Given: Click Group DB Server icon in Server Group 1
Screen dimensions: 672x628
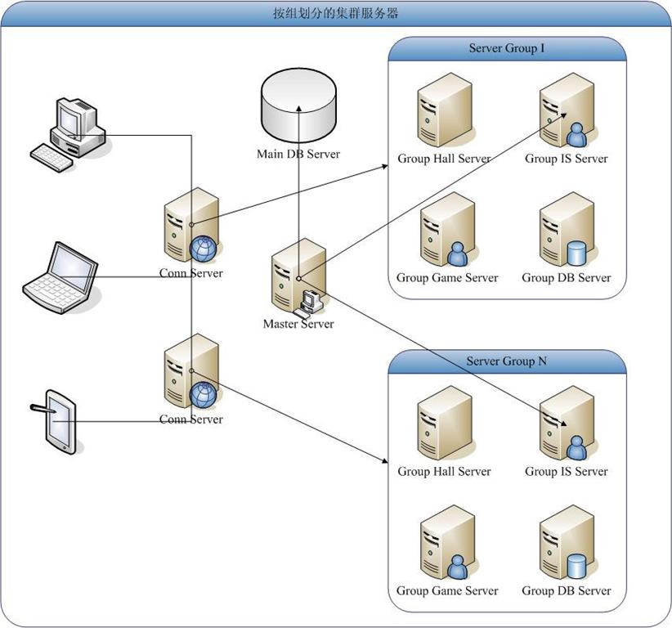Looking at the screenshot, I should coord(567,229).
